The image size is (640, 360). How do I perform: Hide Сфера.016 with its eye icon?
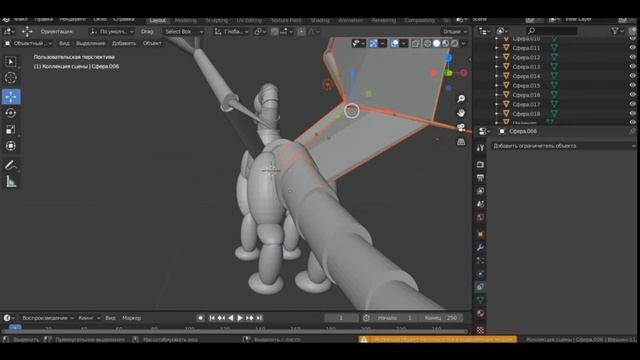632,95
